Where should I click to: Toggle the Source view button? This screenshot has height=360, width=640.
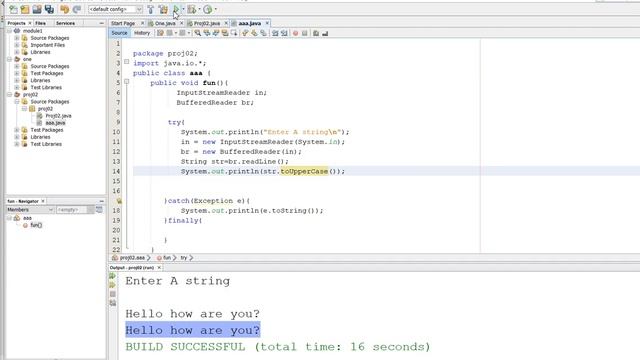pos(120,33)
